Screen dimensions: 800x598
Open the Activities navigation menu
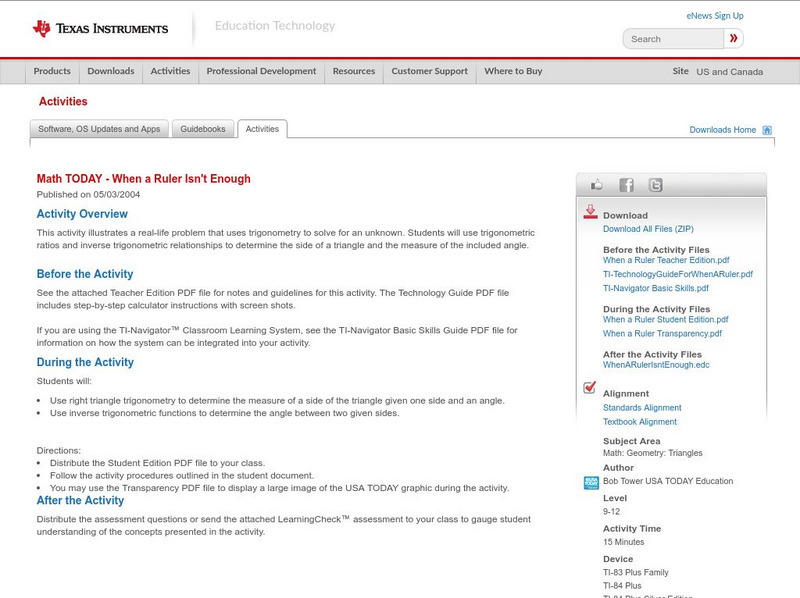pyautogui.click(x=170, y=71)
